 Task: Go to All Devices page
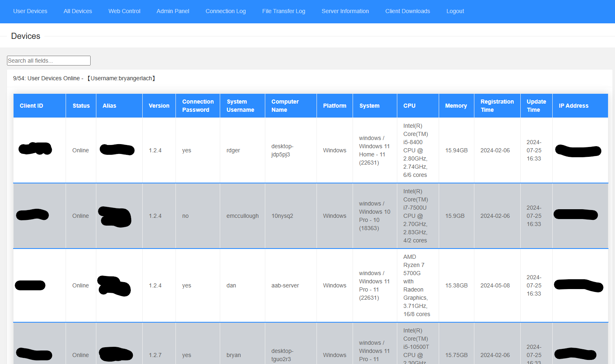point(78,11)
